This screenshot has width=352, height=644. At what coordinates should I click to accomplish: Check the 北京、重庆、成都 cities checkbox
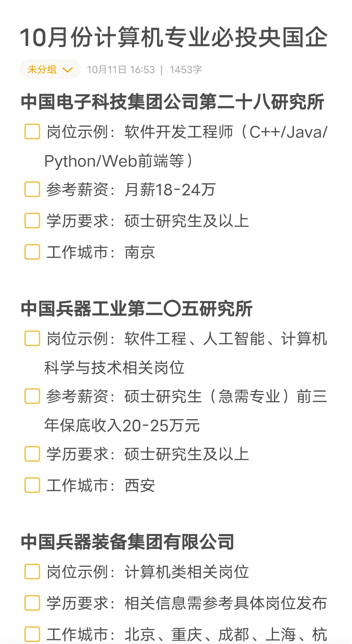tap(32, 635)
